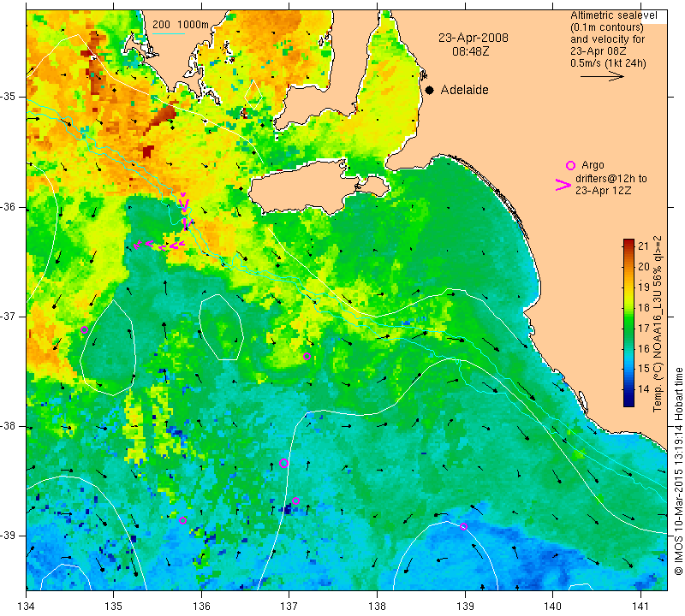Click colorbar tick label 19
This screenshot has width=685, height=616.
pyautogui.click(x=644, y=287)
